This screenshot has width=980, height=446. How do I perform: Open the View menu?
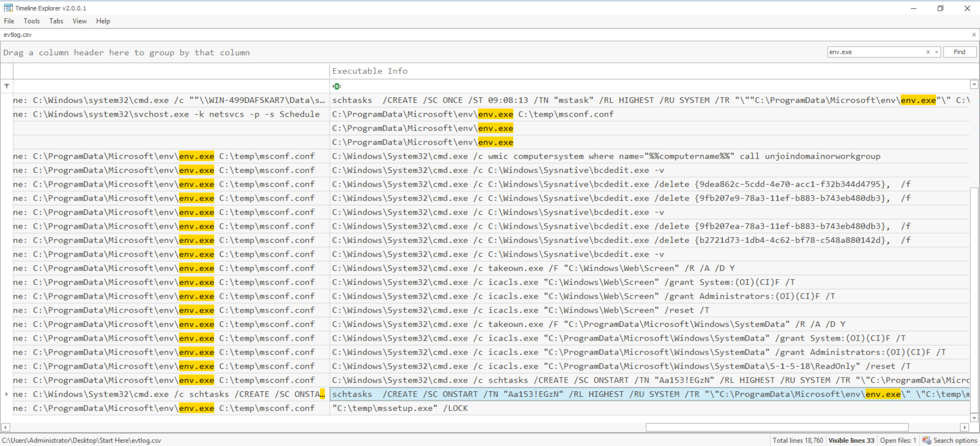(80, 21)
